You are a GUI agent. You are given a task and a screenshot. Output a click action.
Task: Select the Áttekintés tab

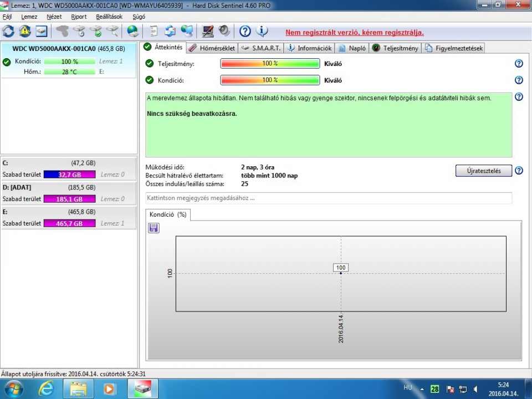coord(163,47)
